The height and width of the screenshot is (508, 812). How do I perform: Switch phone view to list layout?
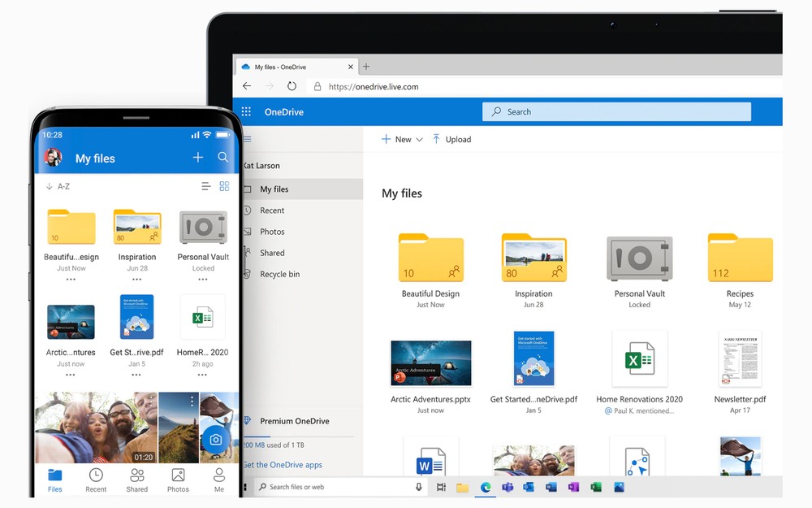click(205, 186)
